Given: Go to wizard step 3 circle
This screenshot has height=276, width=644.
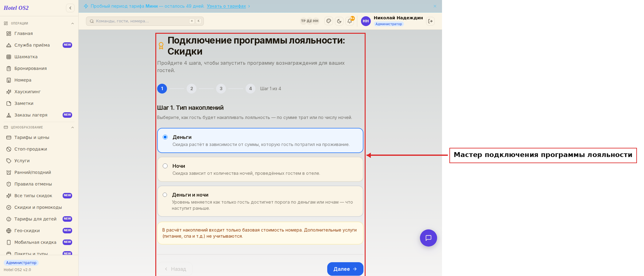Looking at the screenshot, I should tap(221, 89).
